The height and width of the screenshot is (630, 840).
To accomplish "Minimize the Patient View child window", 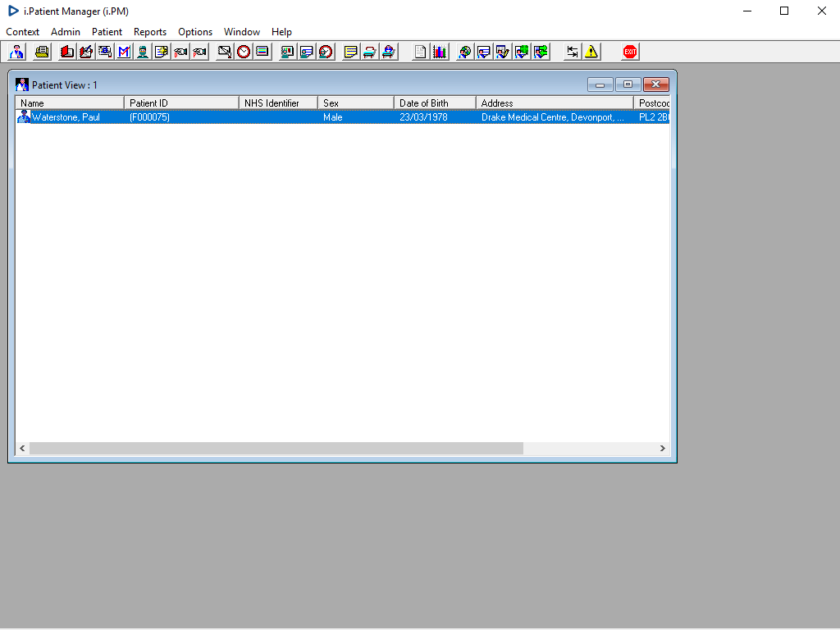I will click(600, 84).
